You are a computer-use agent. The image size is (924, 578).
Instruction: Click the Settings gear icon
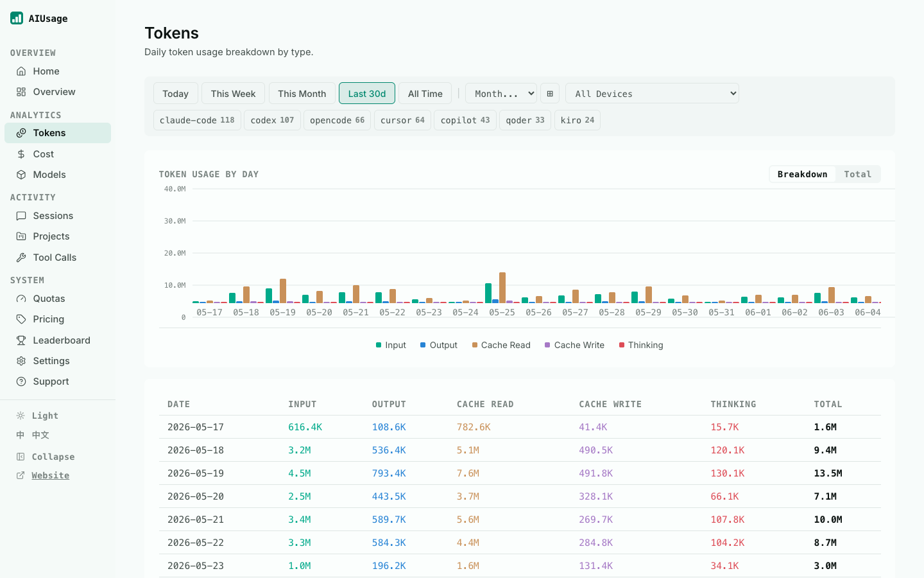point(21,361)
